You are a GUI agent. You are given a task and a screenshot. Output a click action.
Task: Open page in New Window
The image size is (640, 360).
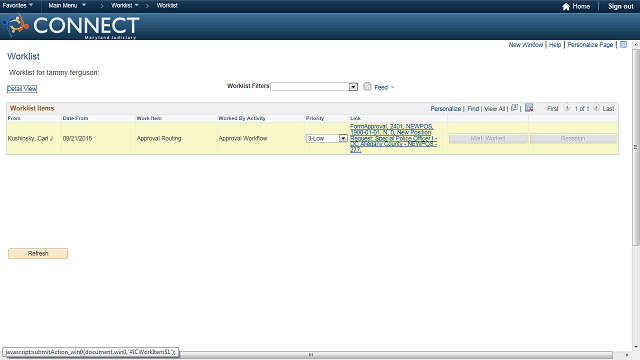[x=525, y=44]
